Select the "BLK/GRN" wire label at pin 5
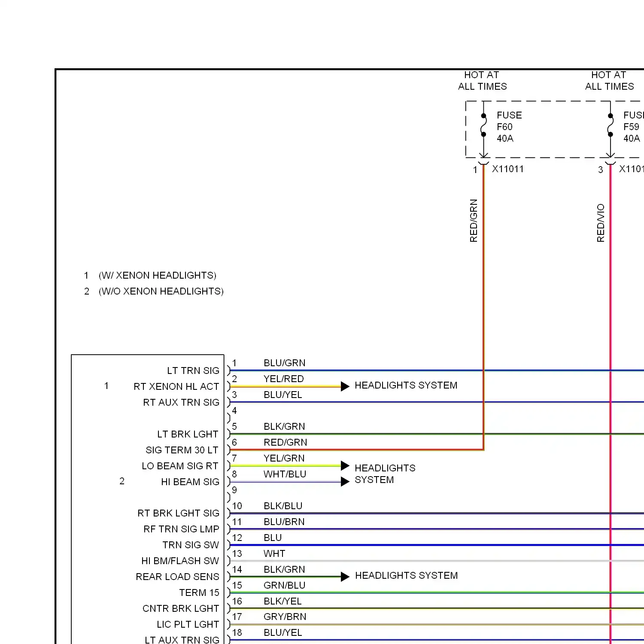 pyautogui.click(x=284, y=426)
